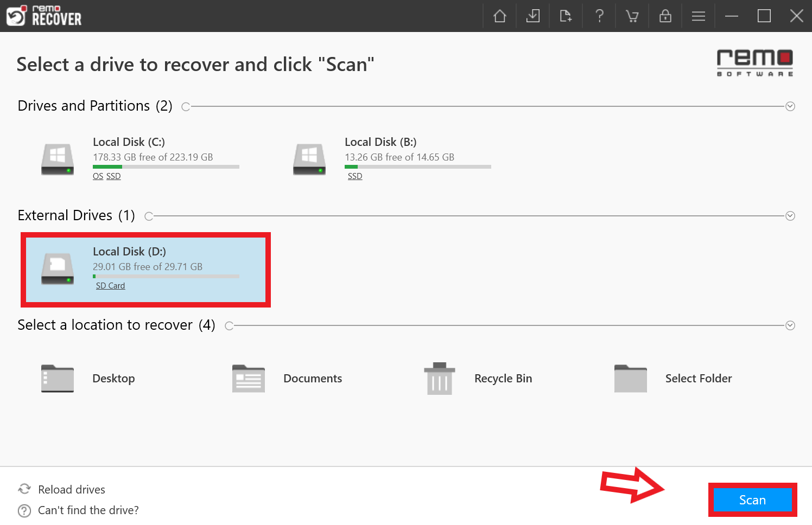The image size is (812, 525).
Task: Refresh the Drives and Partitions section
Action: 186,107
